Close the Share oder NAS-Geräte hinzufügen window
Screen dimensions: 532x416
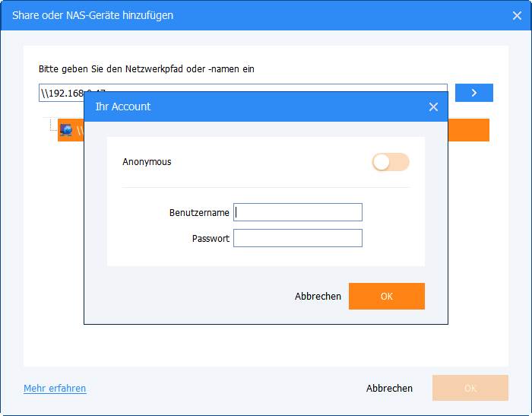(518, 14)
